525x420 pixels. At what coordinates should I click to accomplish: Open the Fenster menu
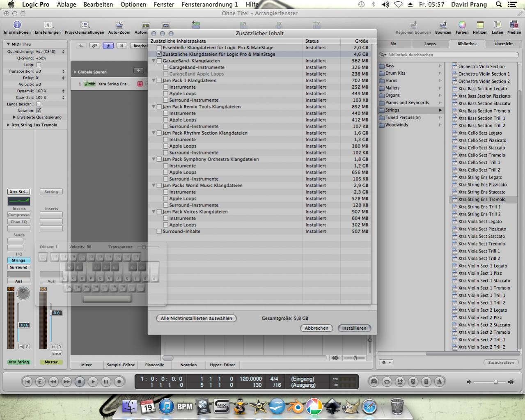click(164, 5)
